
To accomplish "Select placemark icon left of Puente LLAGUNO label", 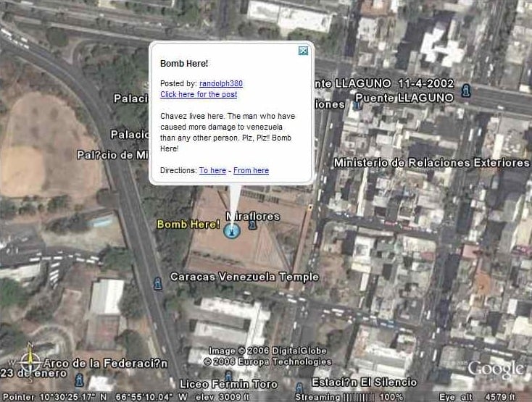I will (x=357, y=105).
